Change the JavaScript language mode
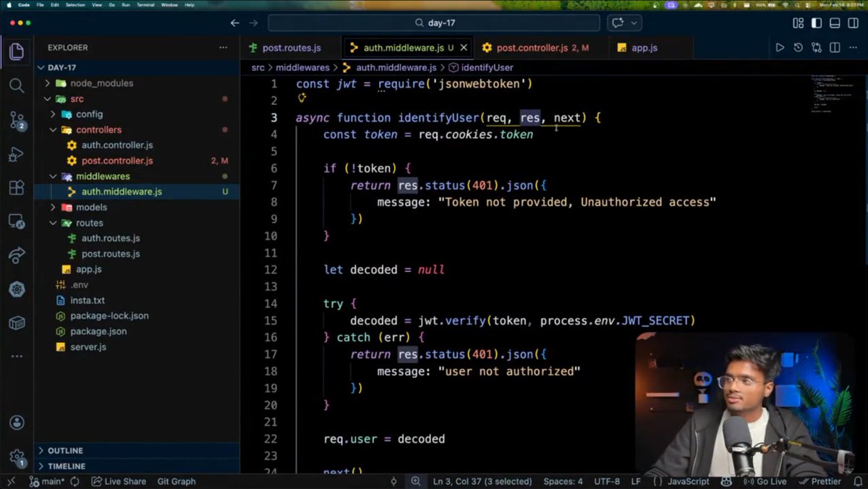Screen dimensions: 868x489 point(688,481)
